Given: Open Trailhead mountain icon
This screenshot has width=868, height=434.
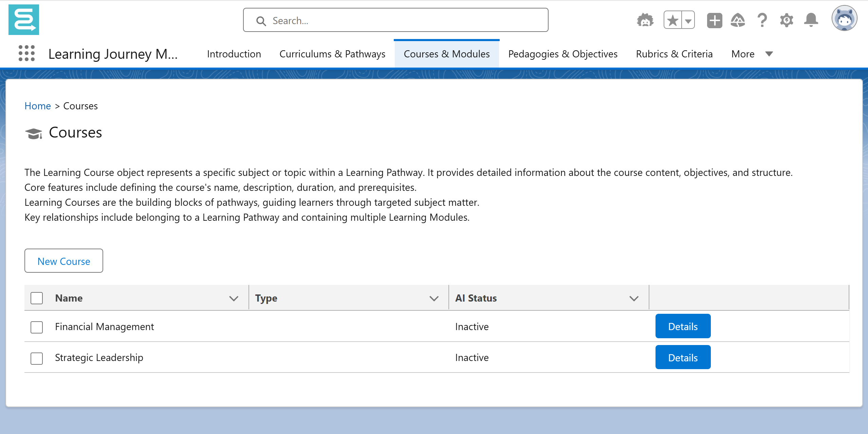Looking at the screenshot, I should [738, 20].
